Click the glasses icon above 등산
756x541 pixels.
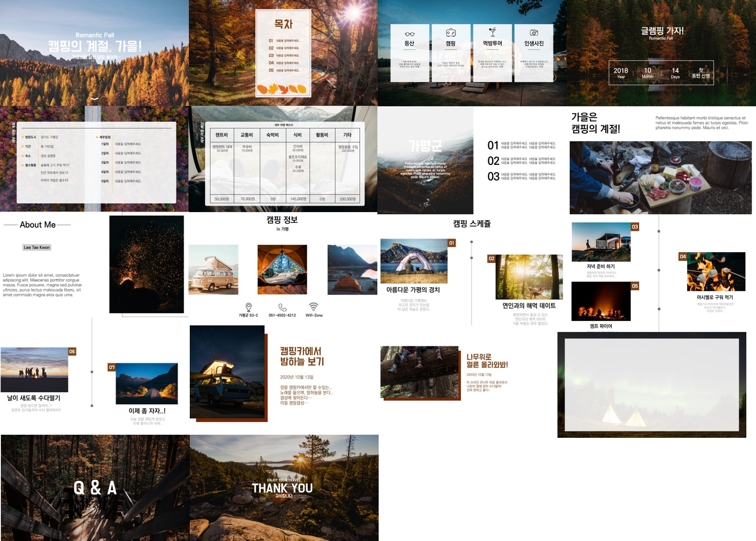(x=409, y=34)
